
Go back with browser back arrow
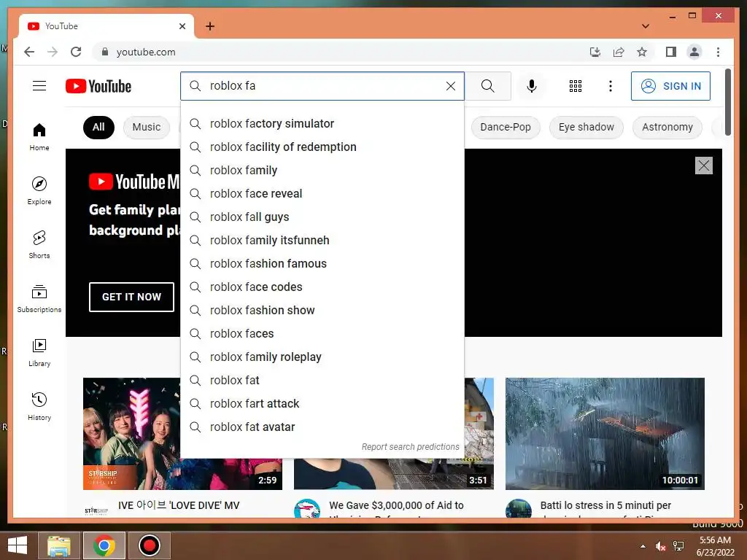[x=29, y=52]
